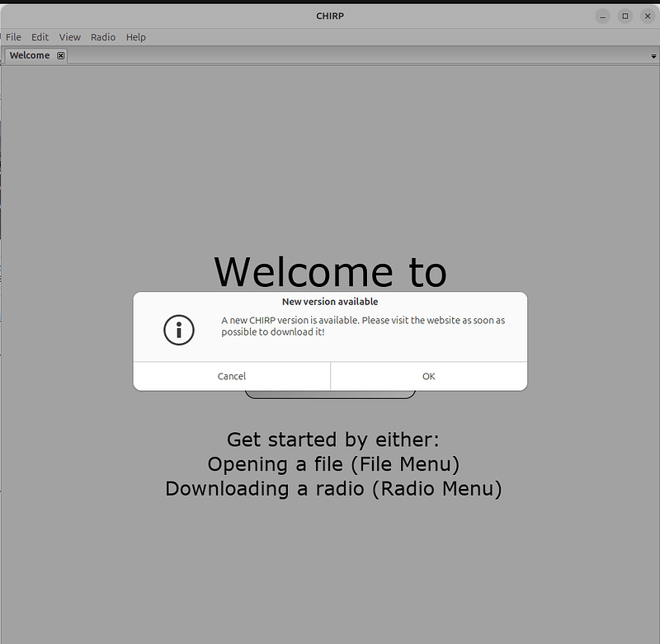The width and height of the screenshot is (660, 644).
Task: Open the Radio menu
Action: click(103, 37)
